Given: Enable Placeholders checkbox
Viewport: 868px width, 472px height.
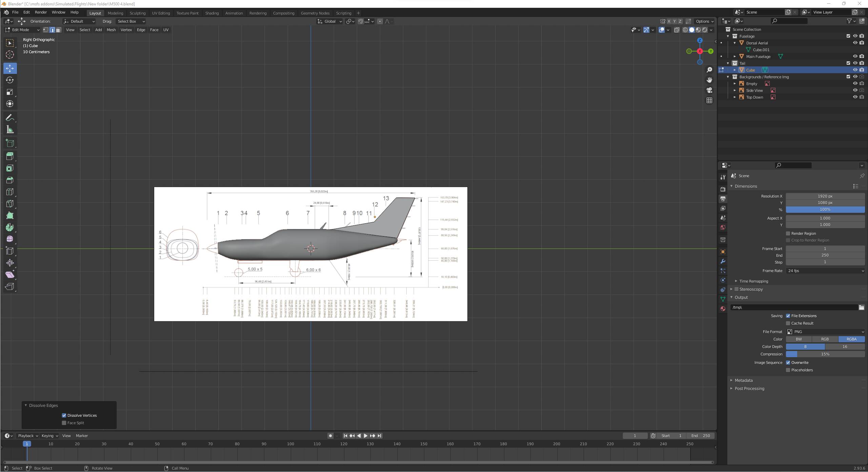Looking at the screenshot, I should click(788, 370).
